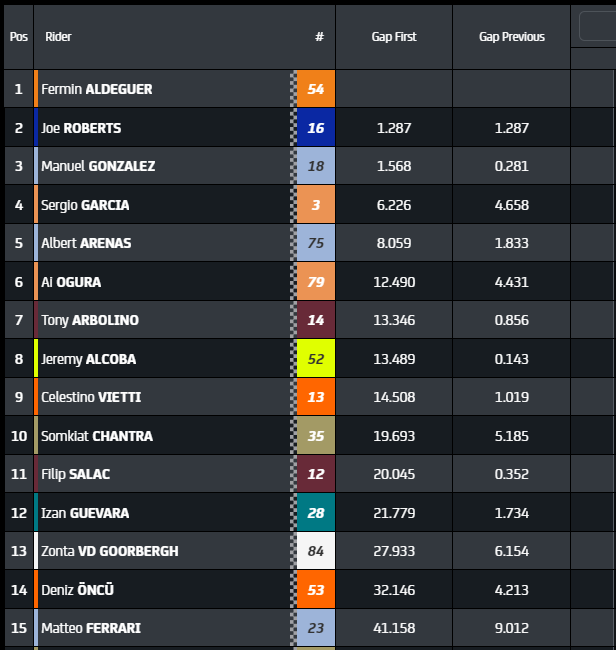Click Jeremy Alcoba's yellow number 52 badge
The height and width of the screenshot is (650, 616).
pyautogui.click(x=316, y=359)
